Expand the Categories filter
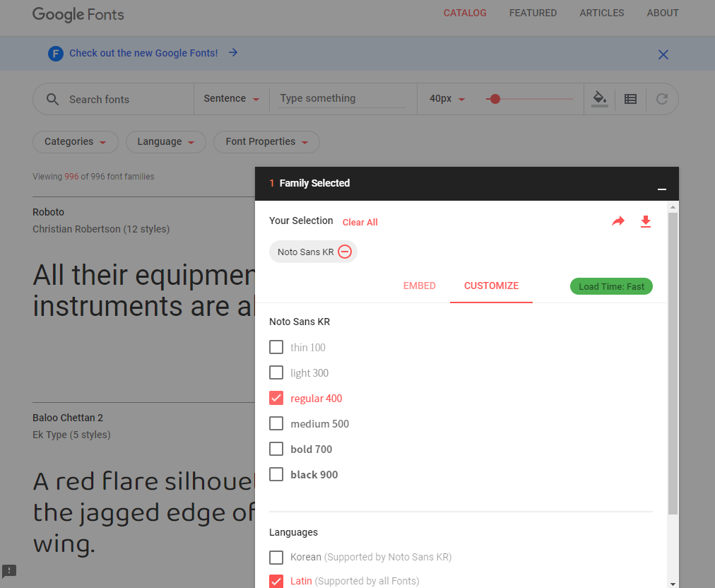The image size is (715, 588). [75, 142]
